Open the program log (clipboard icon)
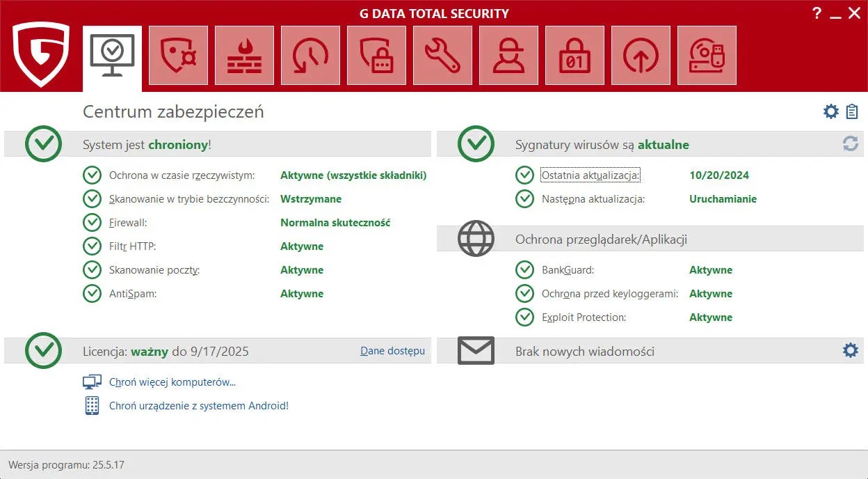 pos(851,111)
